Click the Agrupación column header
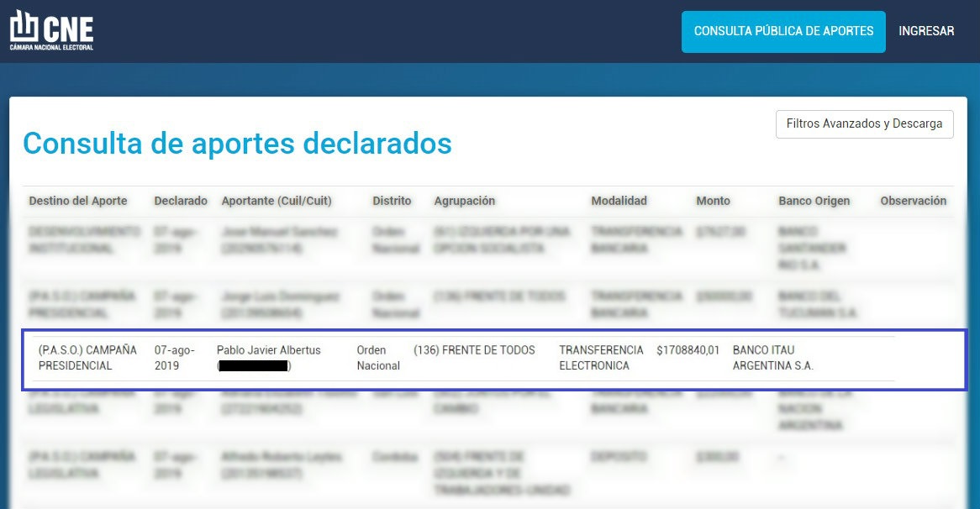The width and height of the screenshot is (980, 509). click(465, 201)
